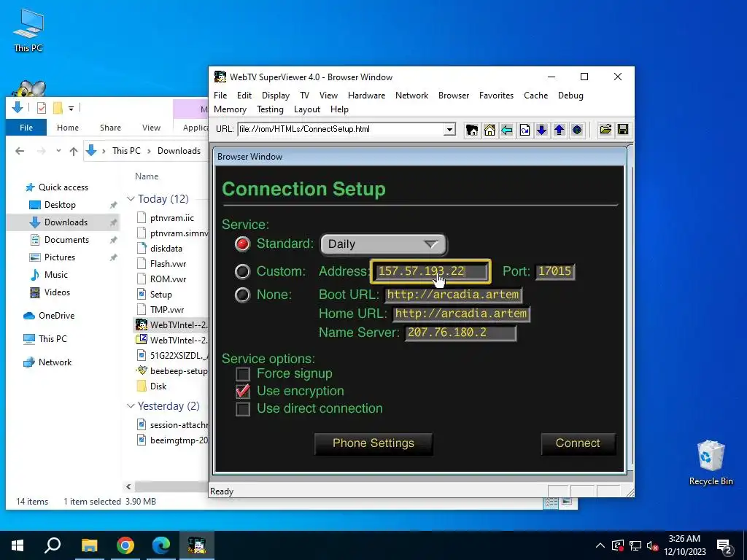Enable the Force signup checkbox

(243, 374)
